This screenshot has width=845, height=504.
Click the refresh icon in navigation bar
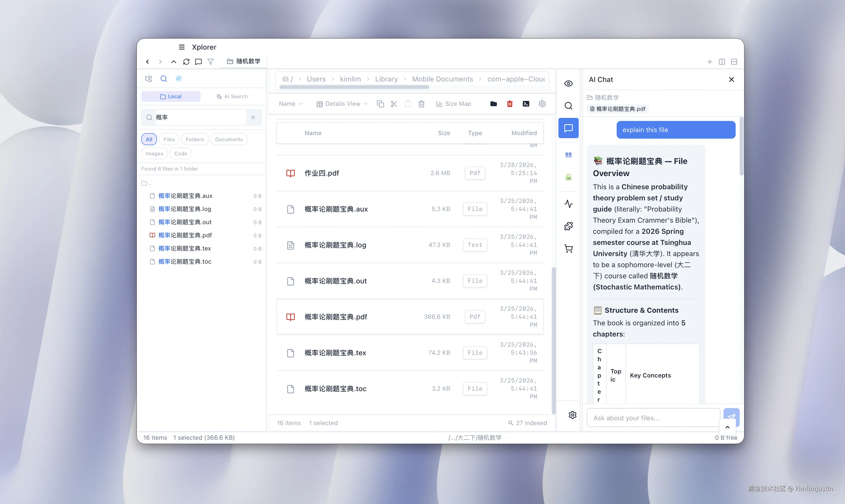[x=186, y=61]
